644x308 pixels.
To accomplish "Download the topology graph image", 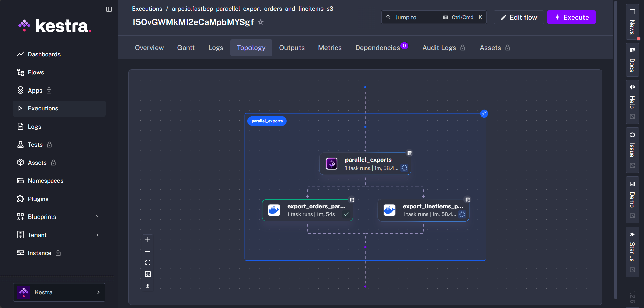I will coord(148,285).
